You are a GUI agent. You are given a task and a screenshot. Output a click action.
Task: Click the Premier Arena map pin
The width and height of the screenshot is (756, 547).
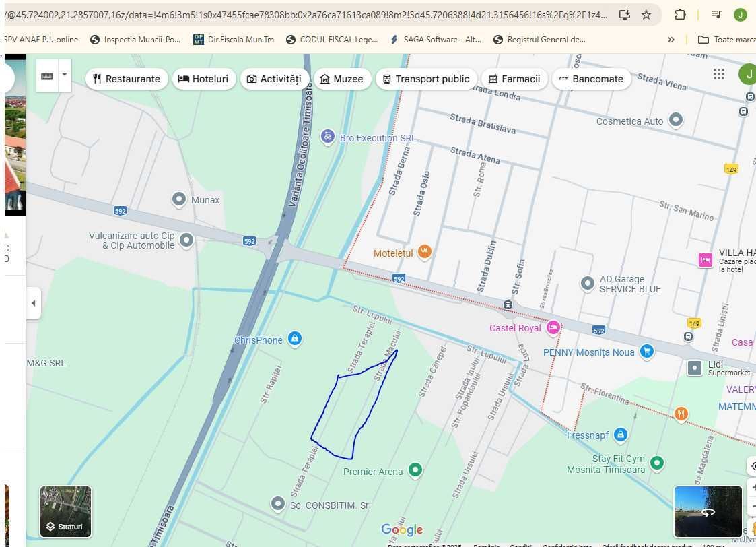pyautogui.click(x=416, y=470)
